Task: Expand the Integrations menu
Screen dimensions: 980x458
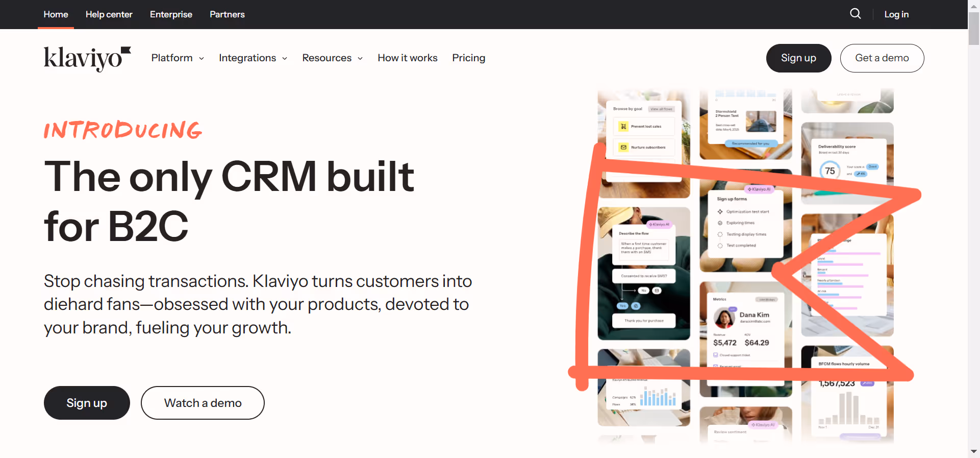Action: coord(253,58)
